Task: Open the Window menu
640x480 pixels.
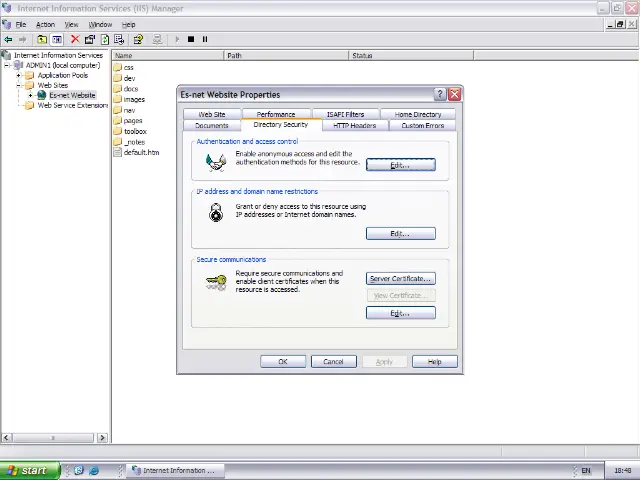Action: 100,24
